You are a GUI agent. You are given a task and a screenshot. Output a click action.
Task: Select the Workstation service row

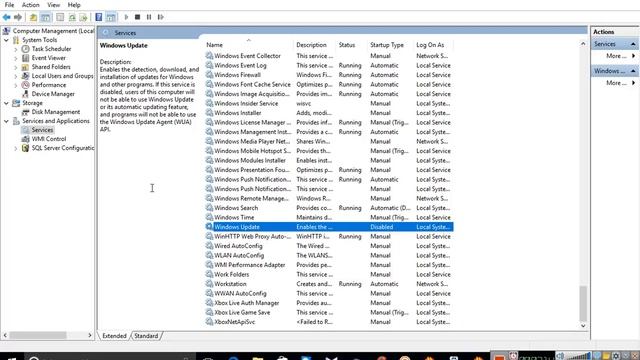(x=329, y=284)
